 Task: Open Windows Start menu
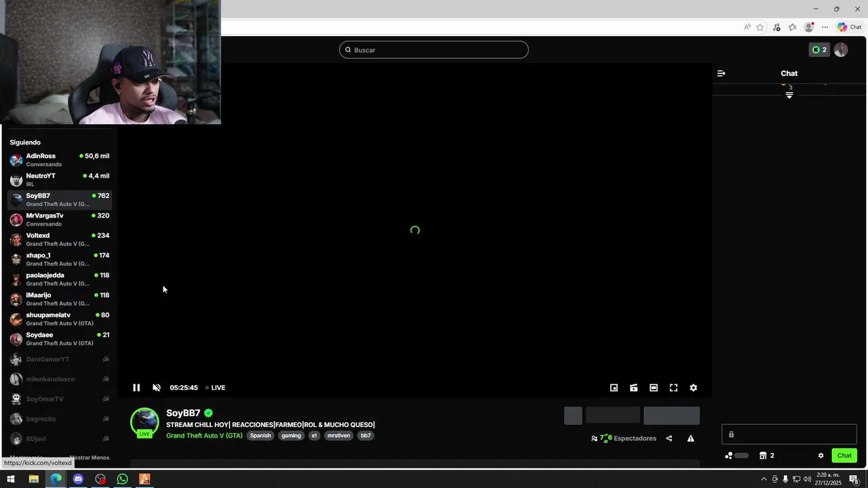(x=10, y=479)
